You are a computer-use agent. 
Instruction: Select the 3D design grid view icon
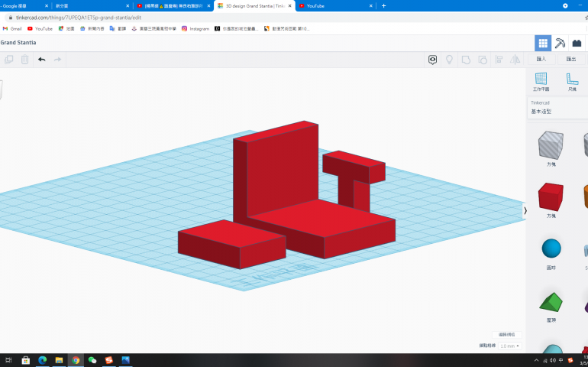(543, 43)
